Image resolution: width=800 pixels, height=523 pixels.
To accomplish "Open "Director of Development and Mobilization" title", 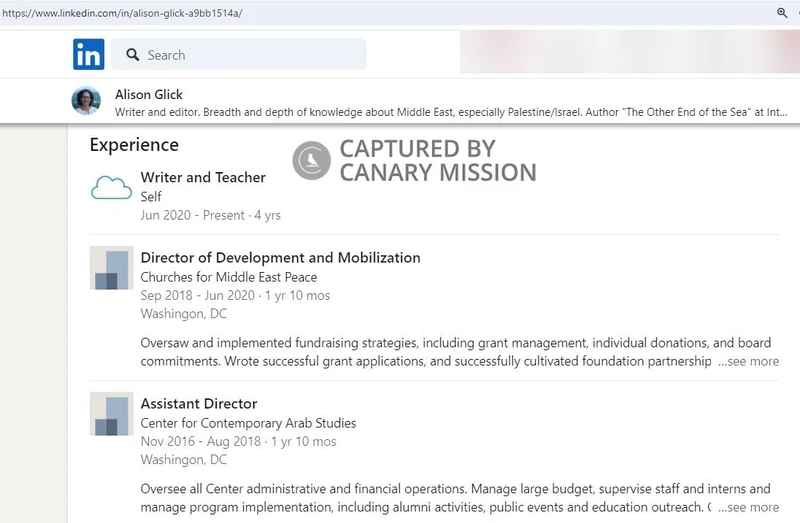I will click(x=280, y=257).
